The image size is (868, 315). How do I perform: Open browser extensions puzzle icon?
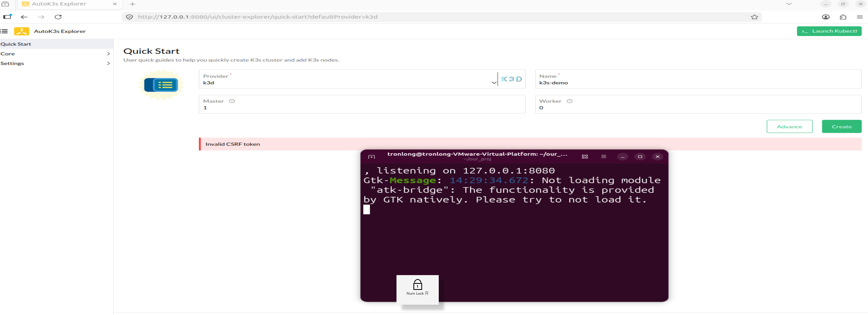click(843, 17)
